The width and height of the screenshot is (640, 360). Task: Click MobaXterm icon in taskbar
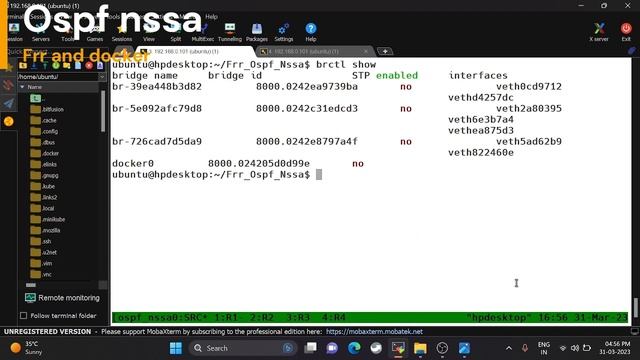tap(398, 348)
